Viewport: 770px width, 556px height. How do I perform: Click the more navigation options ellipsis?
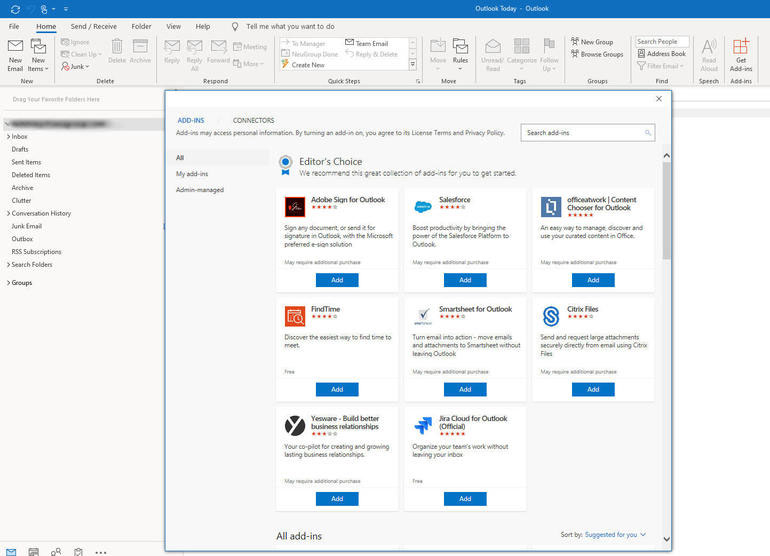point(101,553)
